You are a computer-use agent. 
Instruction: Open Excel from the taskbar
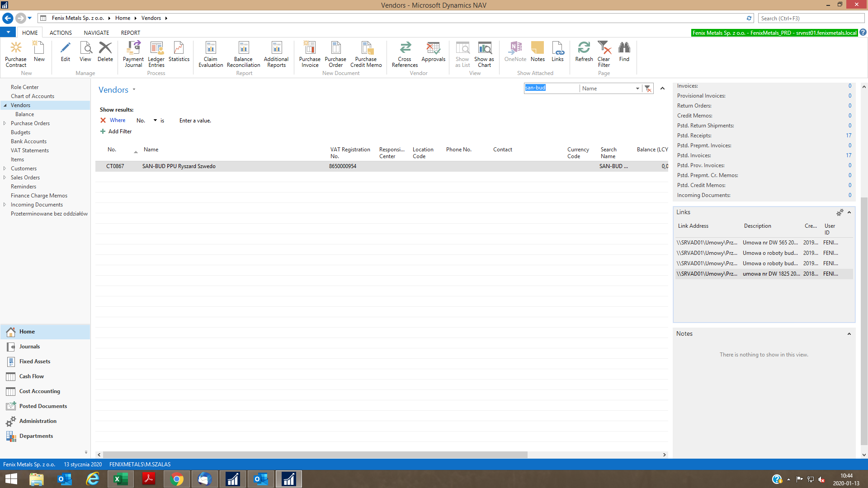(x=120, y=479)
